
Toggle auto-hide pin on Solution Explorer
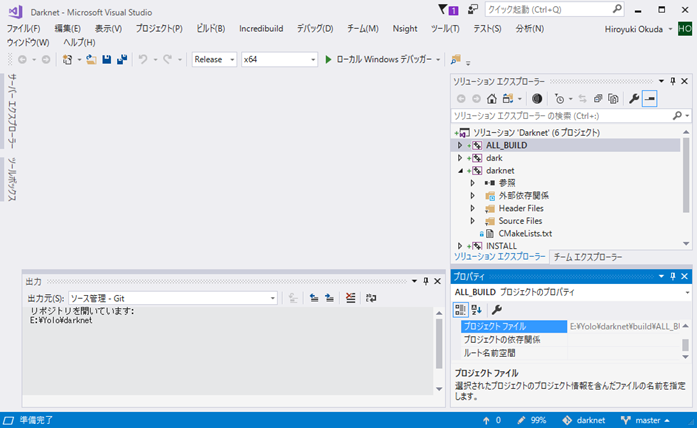673,81
